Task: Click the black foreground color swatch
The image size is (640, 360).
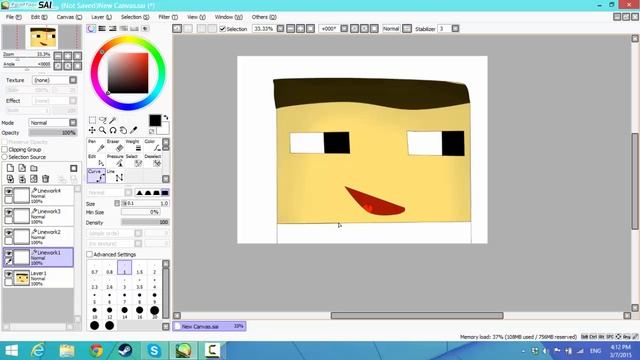Action: point(155,120)
